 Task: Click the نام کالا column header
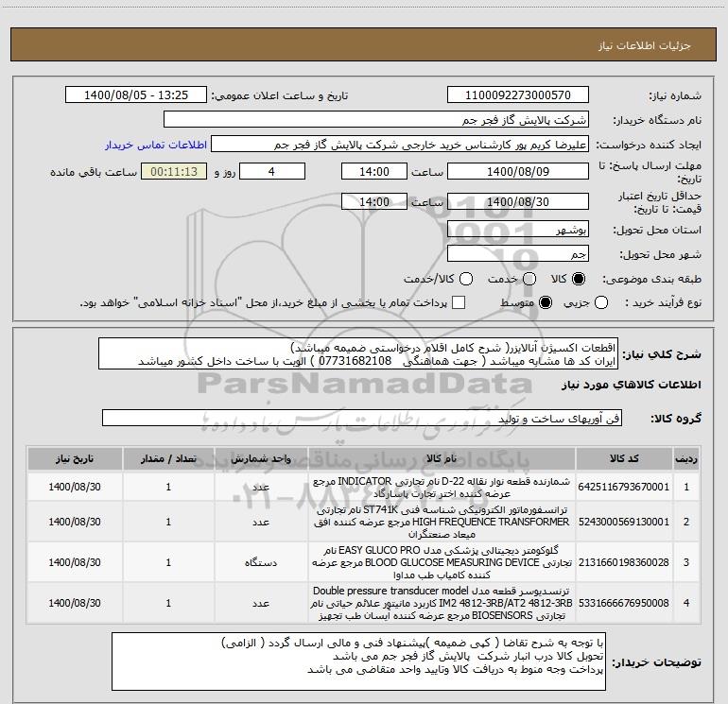tap(442, 459)
